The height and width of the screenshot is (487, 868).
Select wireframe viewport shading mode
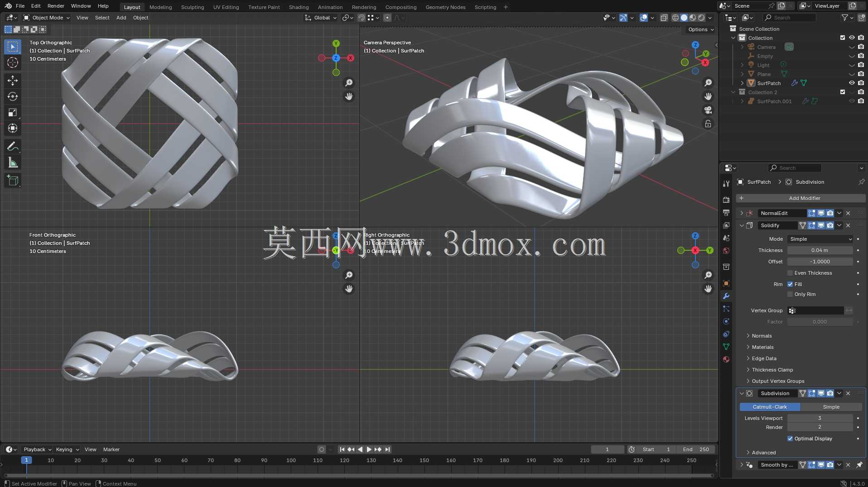[x=675, y=18]
